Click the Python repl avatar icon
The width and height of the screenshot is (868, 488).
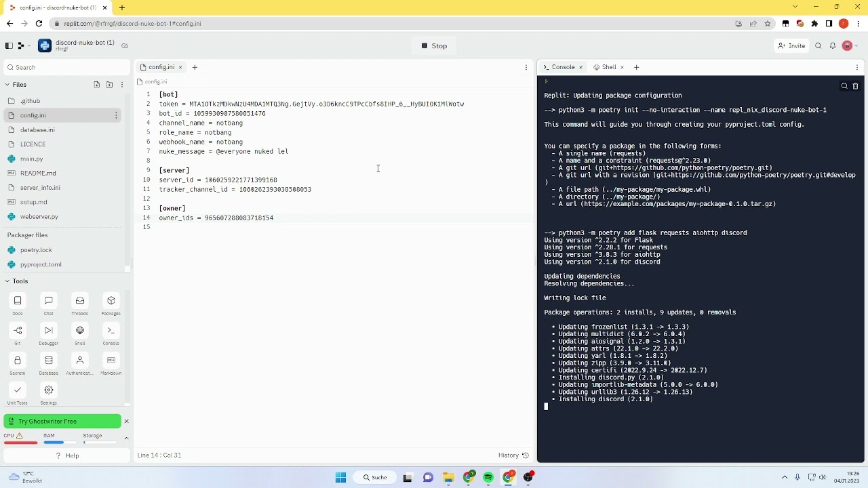[45, 46]
